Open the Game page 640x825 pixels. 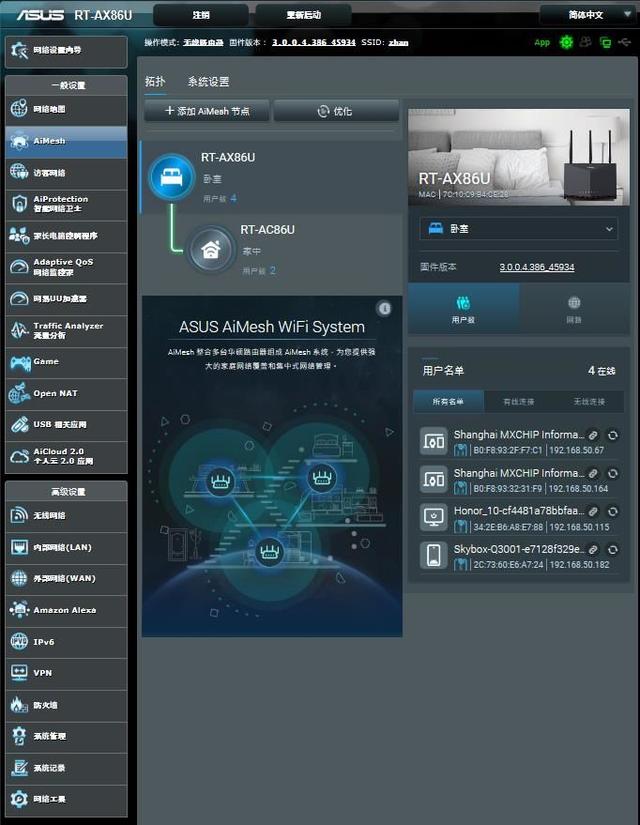point(66,362)
